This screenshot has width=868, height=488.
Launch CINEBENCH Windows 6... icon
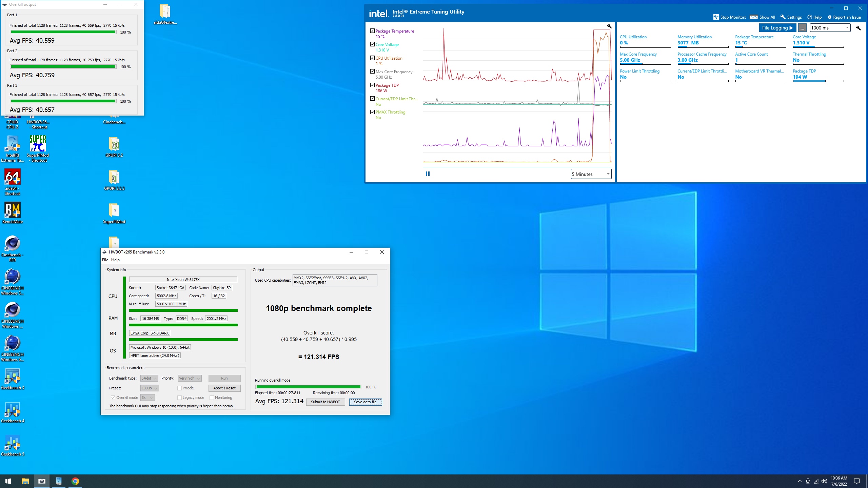click(x=13, y=348)
